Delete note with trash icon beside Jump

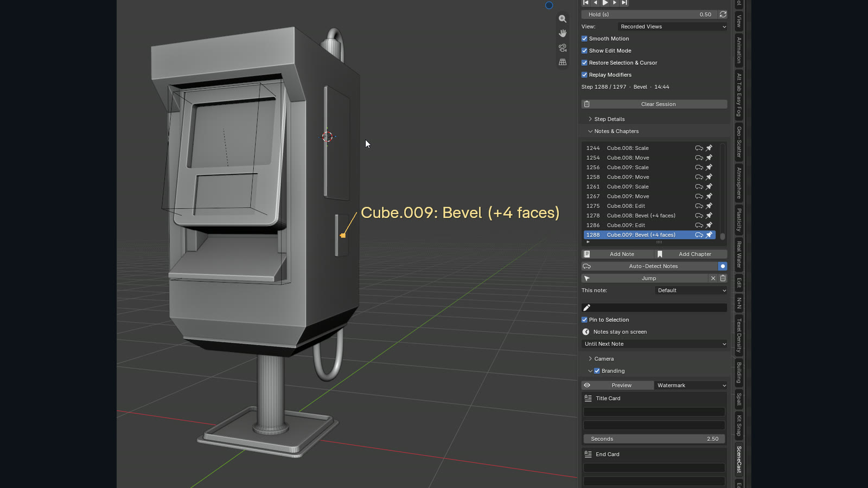point(723,278)
